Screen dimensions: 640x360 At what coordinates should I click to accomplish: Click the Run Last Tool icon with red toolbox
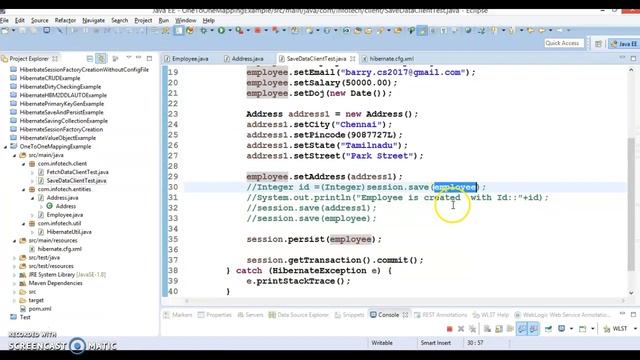pyautogui.click(x=239, y=30)
